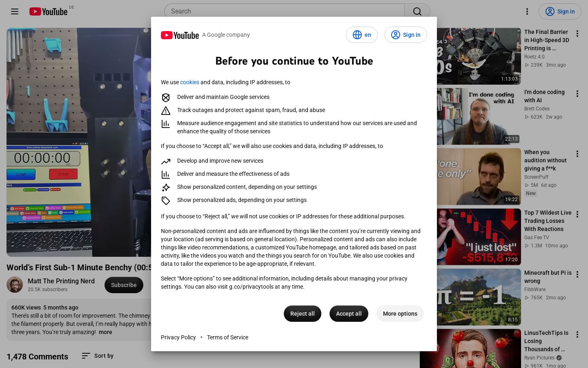The image size is (588, 368).
Task: Open the Ryan Pictures channel
Action: pyautogui.click(x=539, y=358)
